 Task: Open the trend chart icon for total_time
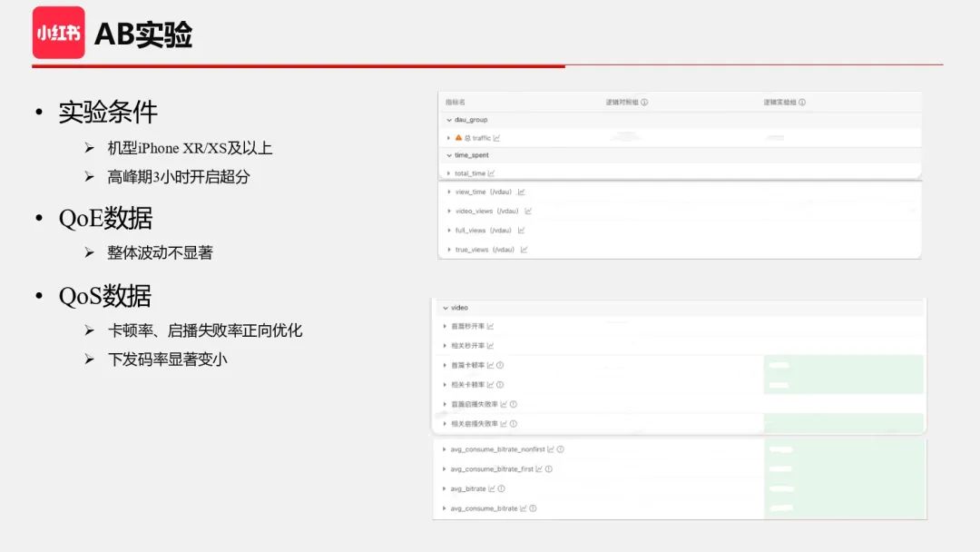pos(491,173)
